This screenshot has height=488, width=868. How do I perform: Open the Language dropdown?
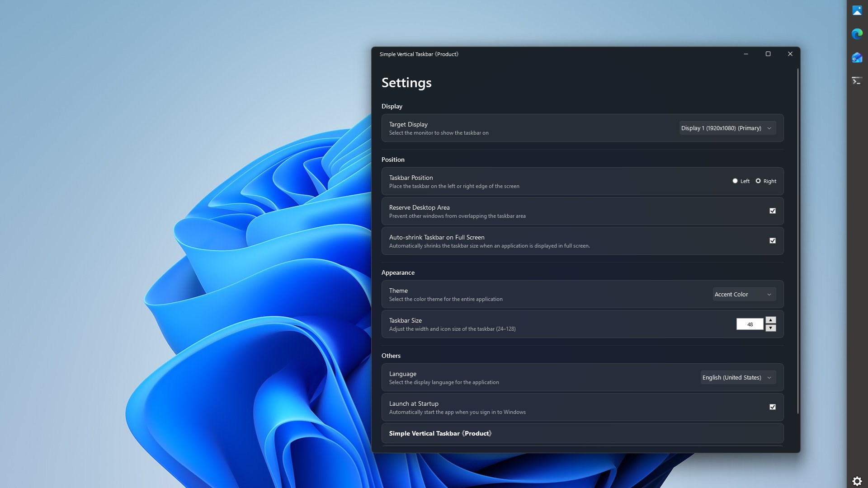pos(738,377)
